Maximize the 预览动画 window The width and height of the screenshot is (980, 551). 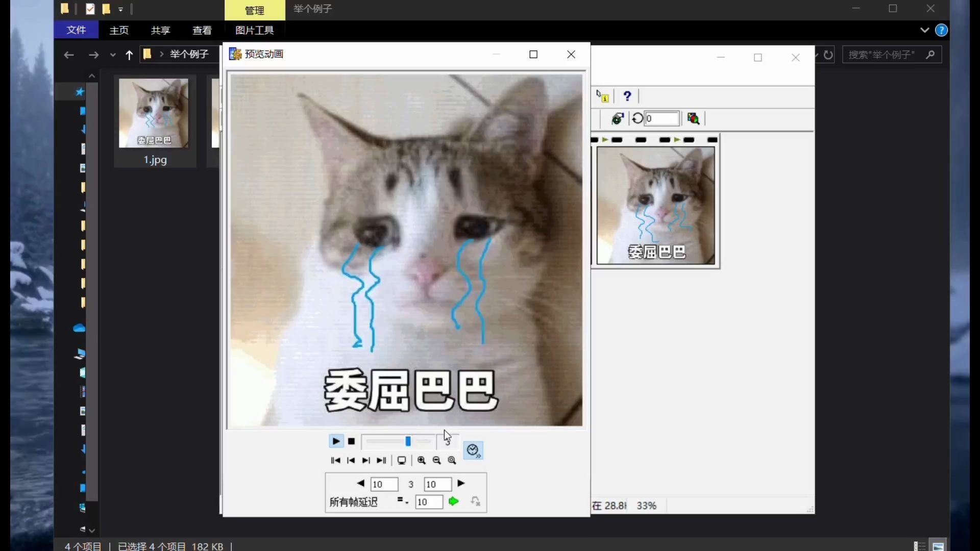point(533,54)
